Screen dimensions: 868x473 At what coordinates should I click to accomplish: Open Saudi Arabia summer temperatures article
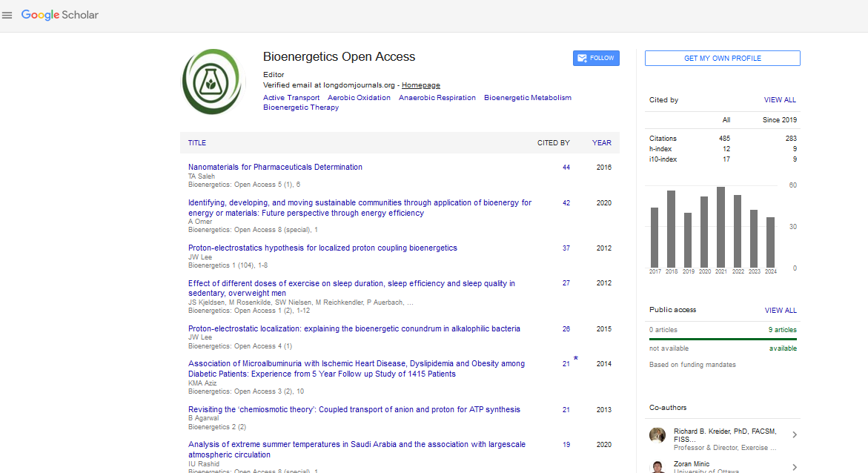[357, 449]
